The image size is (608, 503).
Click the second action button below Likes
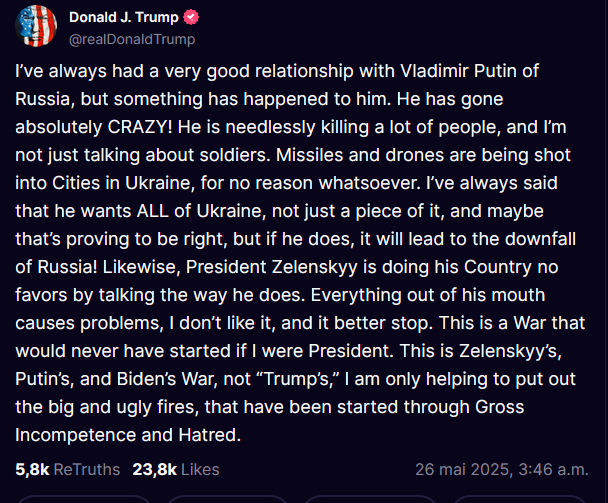pos(227,499)
